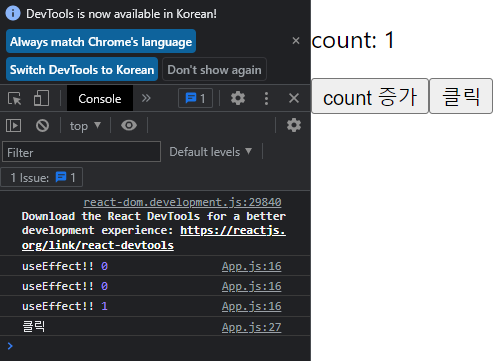Click the count 증가 button
This screenshot has height=361, width=500.
[370, 96]
